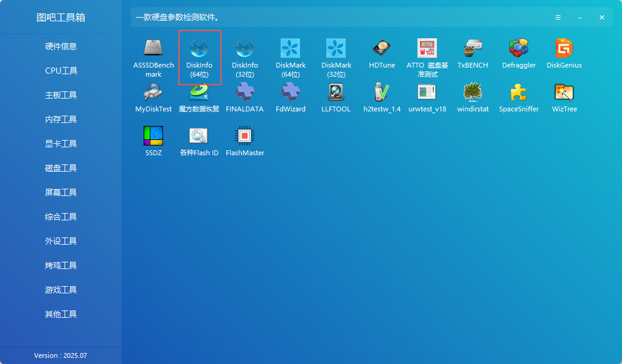Launch DiskMark (64位)

(x=290, y=58)
